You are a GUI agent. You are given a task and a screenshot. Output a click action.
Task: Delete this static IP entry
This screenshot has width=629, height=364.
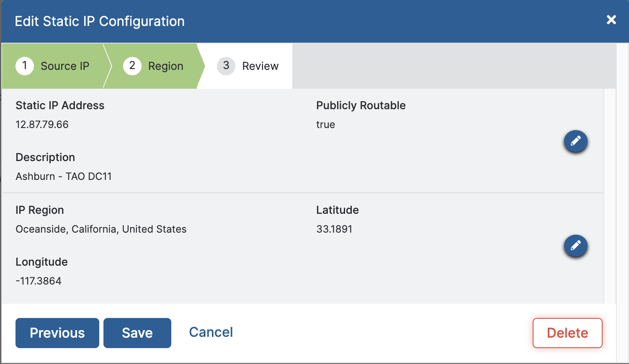pyautogui.click(x=567, y=333)
